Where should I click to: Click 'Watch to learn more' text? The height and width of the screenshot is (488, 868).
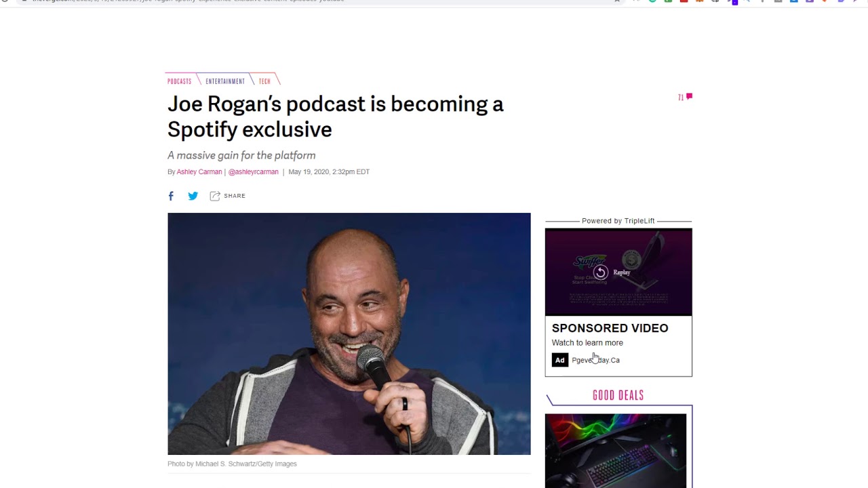[x=587, y=343]
